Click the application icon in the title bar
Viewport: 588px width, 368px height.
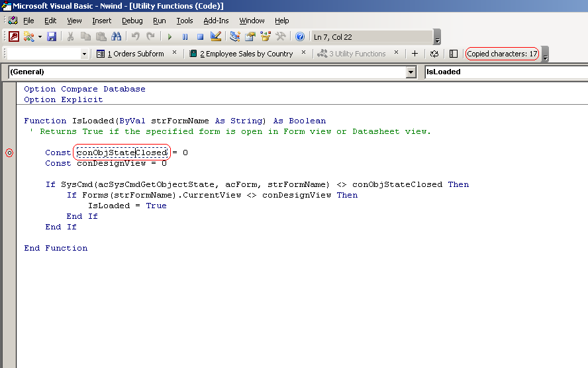point(7,5)
